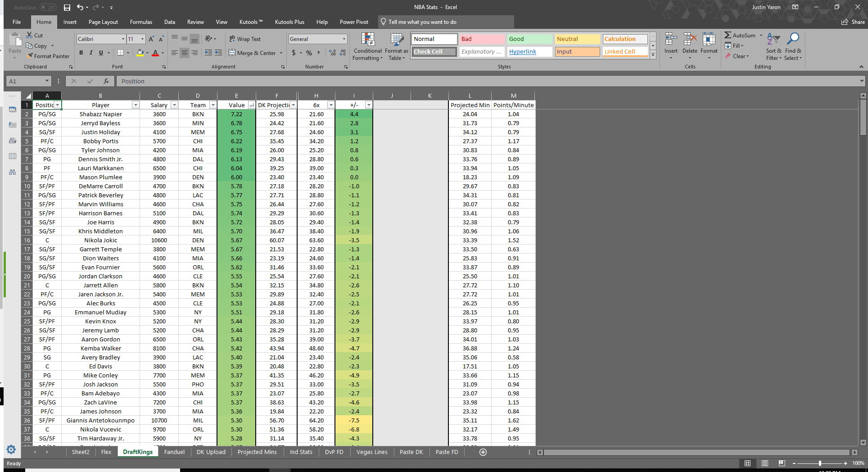Open Sort & Filter options
The width and height of the screenshot is (868, 472).
[773, 47]
